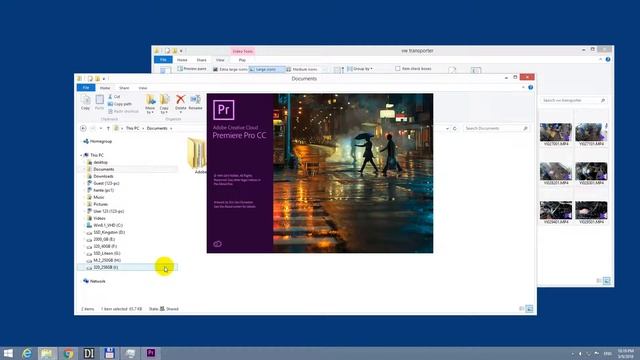
Task: Select Pictures in the navigation pane
Action: pos(98,204)
